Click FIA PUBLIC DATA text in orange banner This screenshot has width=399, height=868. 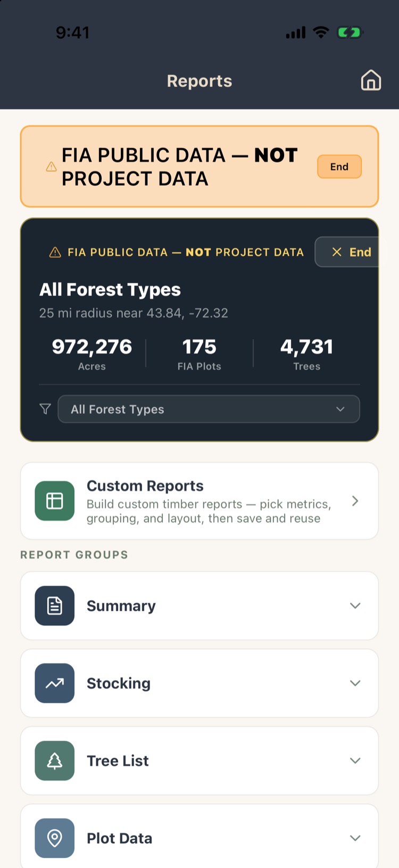click(x=180, y=167)
